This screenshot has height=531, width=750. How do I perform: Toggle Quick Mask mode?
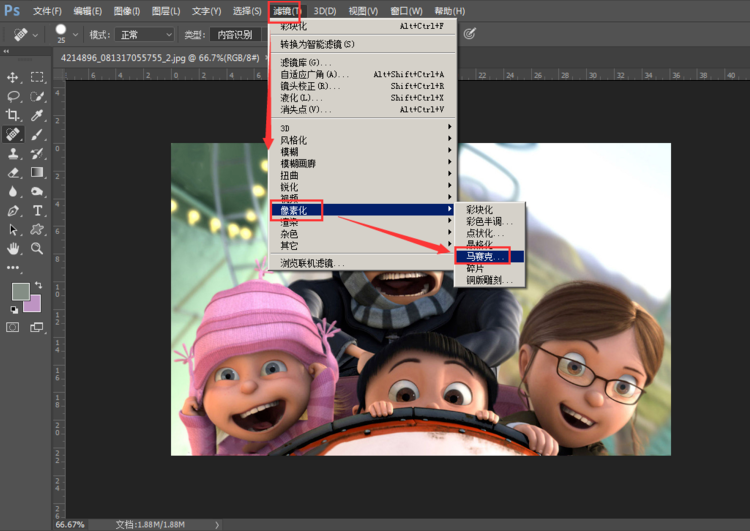click(x=12, y=327)
